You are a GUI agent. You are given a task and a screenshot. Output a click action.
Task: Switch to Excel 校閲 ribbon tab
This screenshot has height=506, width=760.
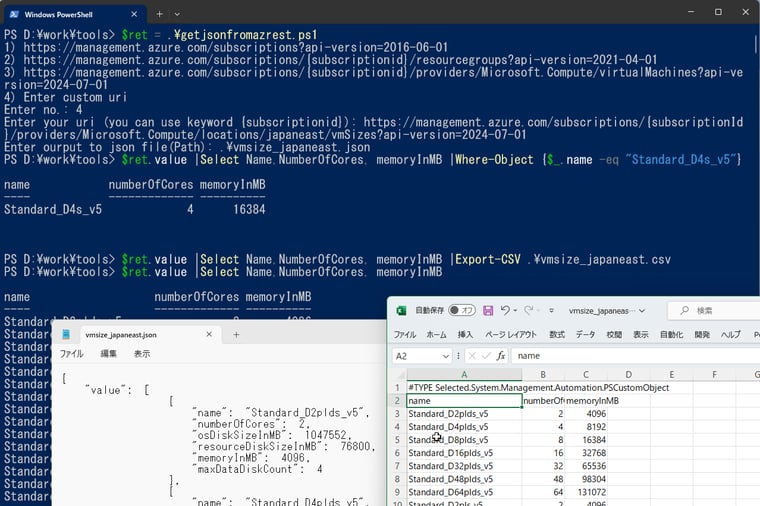click(614, 334)
